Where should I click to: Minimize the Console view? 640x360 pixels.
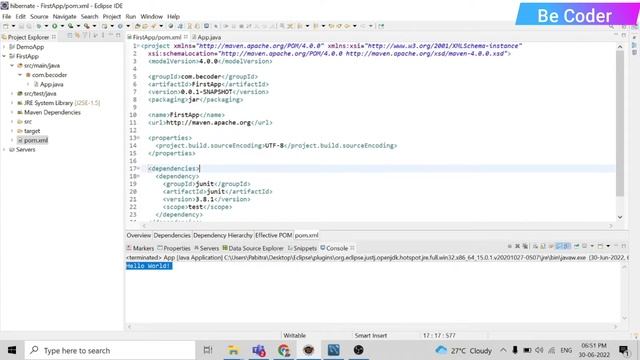pos(616,246)
